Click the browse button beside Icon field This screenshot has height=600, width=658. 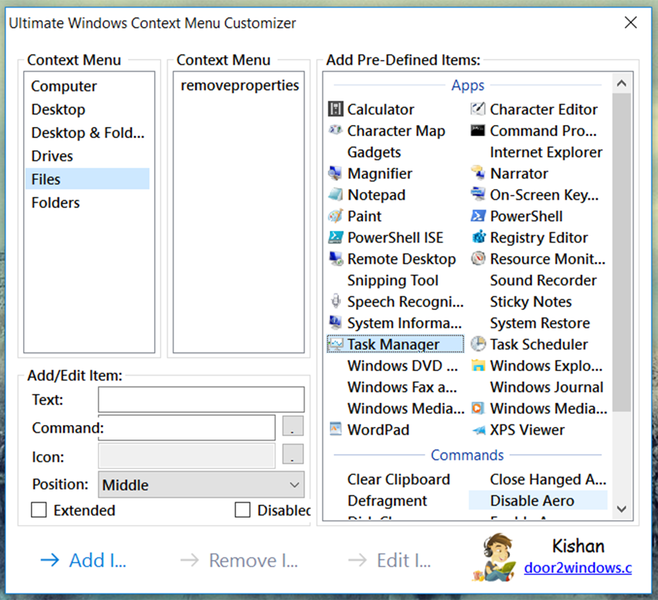pyautogui.click(x=292, y=455)
